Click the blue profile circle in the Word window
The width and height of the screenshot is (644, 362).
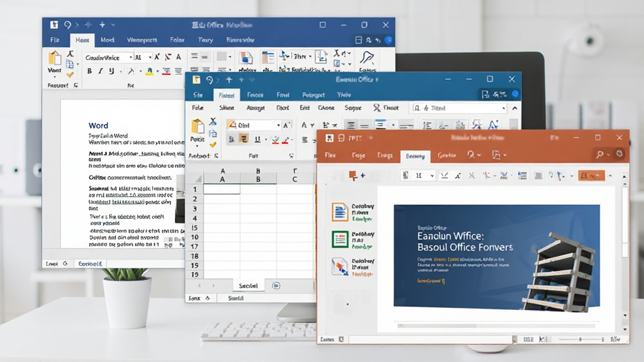[389, 40]
